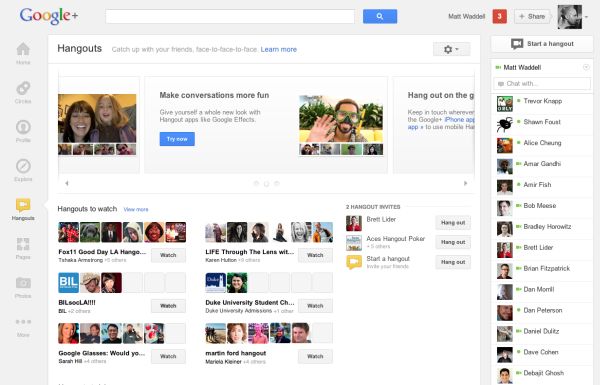The image size is (600, 385).
Task: Open chat with Dan Morrill
Action: tap(543, 292)
